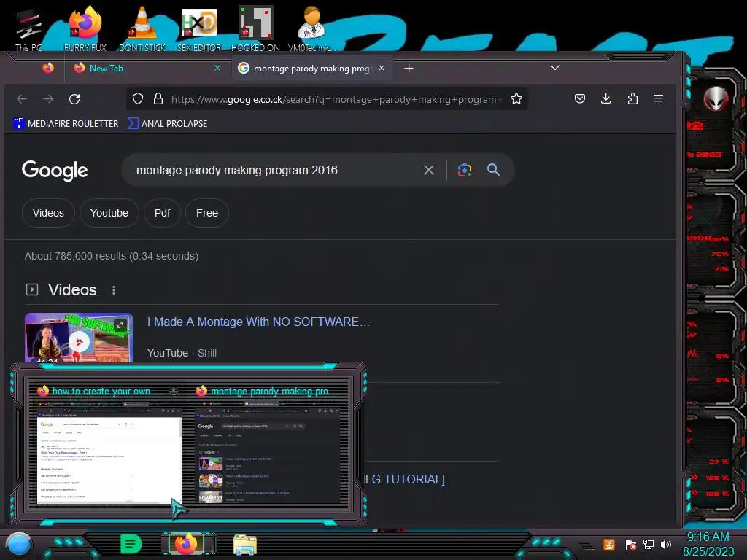Image resolution: width=747 pixels, height=560 pixels.
Task: Filter results by Youtube chip
Action: point(109,213)
